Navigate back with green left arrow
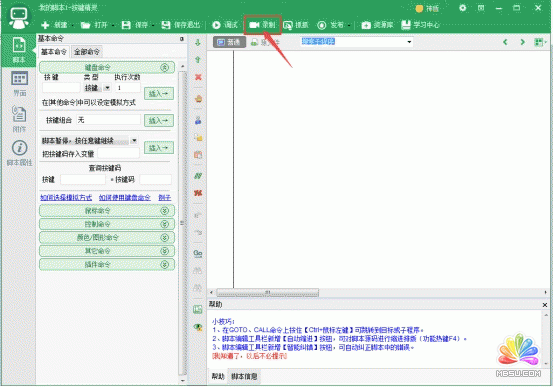This screenshot has height=387, width=553. pos(505,42)
